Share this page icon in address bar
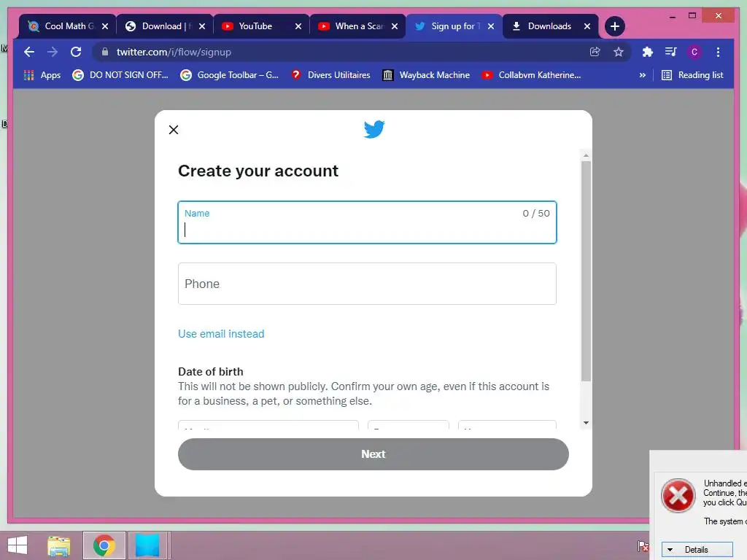Image resolution: width=747 pixels, height=560 pixels. click(595, 52)
